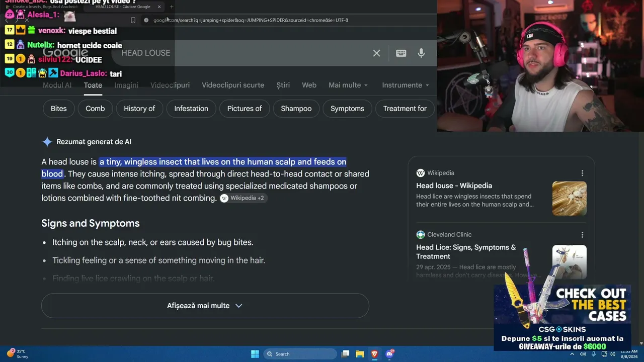Switch to the Brave browser taskbar icon
The height and width of the screenshot is (362, 644).
pos(374,354)
